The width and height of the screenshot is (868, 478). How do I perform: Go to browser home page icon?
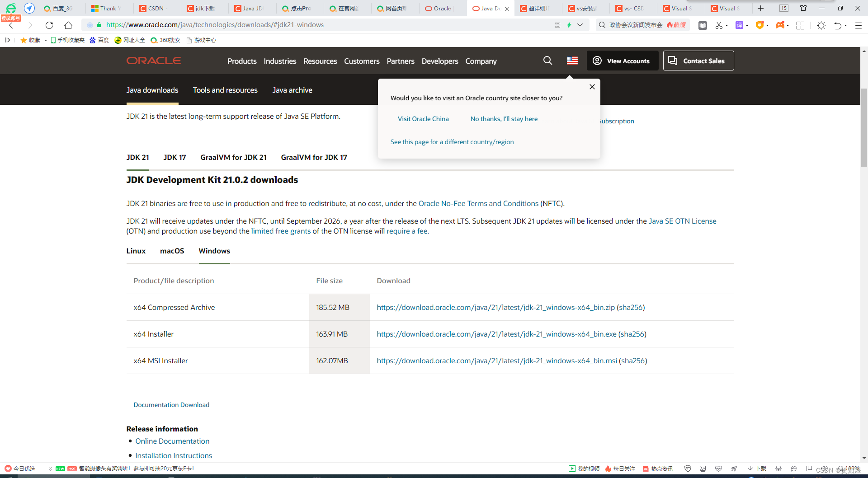(x=68, y=25)
